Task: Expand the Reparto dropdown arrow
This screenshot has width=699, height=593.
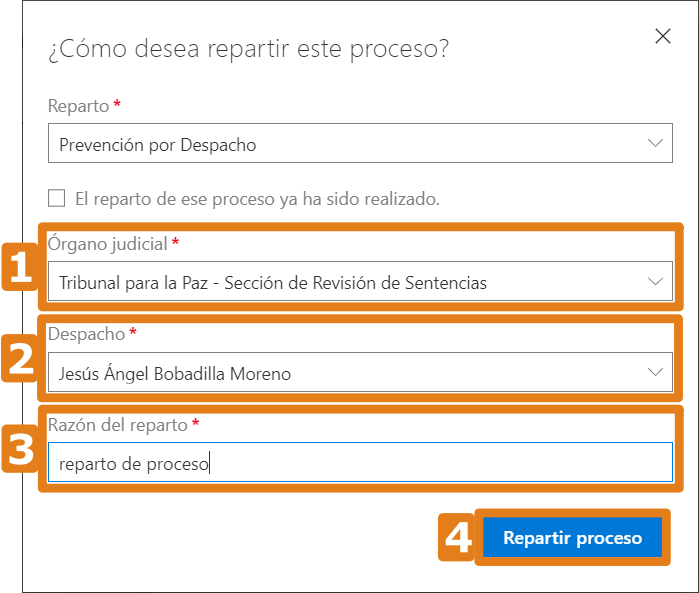Action: [655, 144]
